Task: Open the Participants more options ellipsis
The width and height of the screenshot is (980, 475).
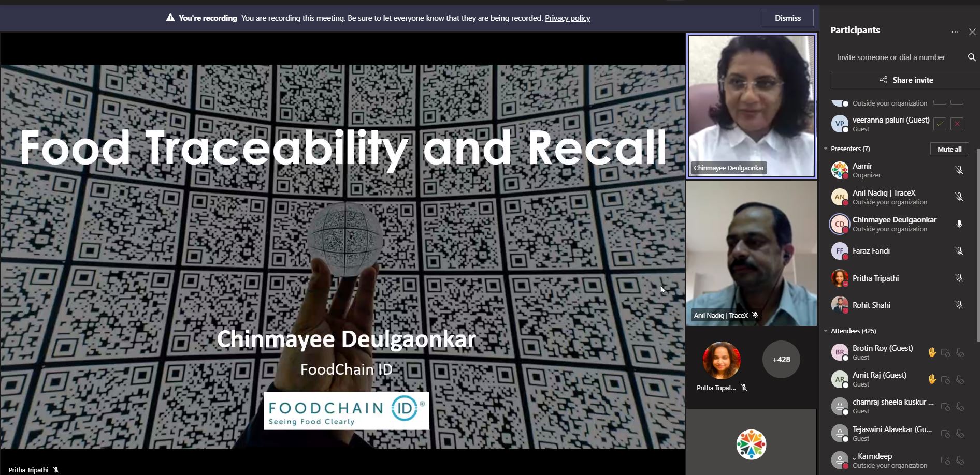Action: click(x=955, y=32)
